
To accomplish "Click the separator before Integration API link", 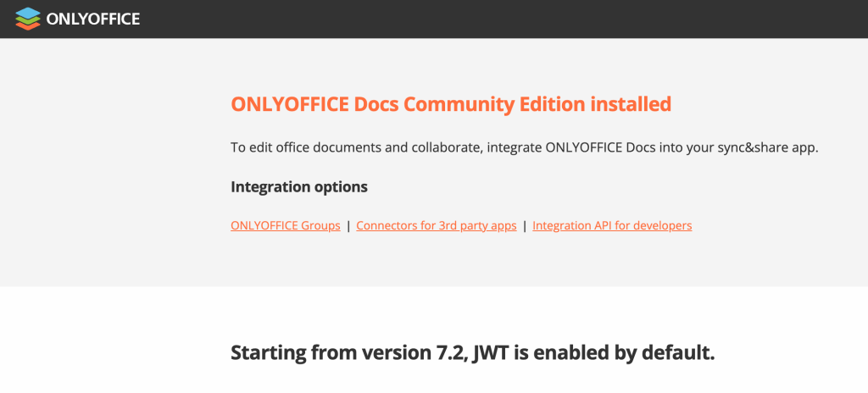I will coord(525,225).
